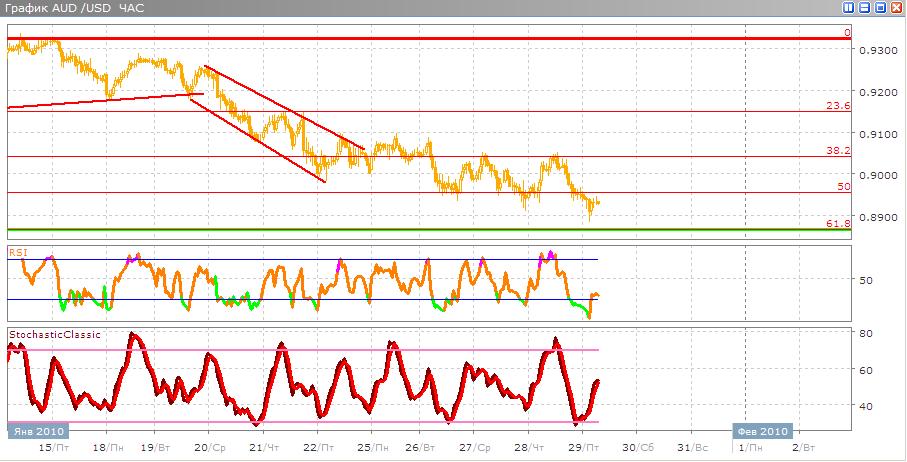Select the rising trendline near 0.9200

(x=100, y=100)
